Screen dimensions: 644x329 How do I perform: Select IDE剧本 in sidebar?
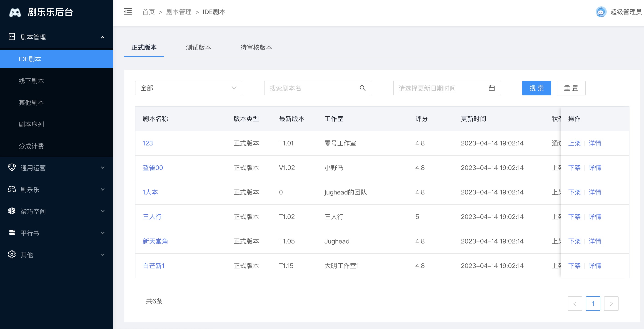pos(57,59)
